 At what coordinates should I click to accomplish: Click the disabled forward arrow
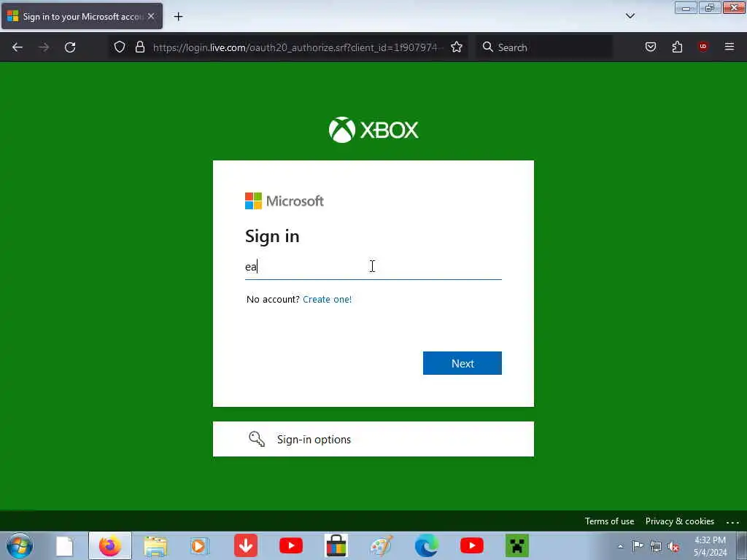44,47
